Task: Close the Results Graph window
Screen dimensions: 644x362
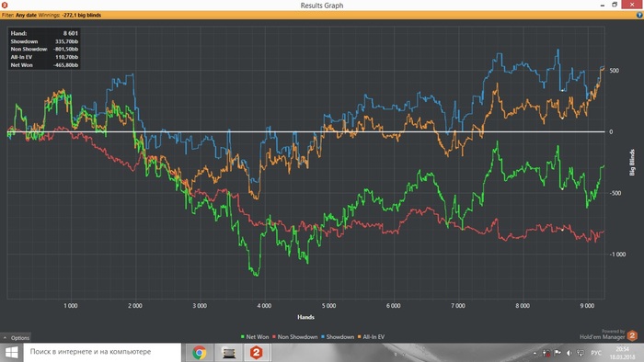Action: click(x=632, y=5)
